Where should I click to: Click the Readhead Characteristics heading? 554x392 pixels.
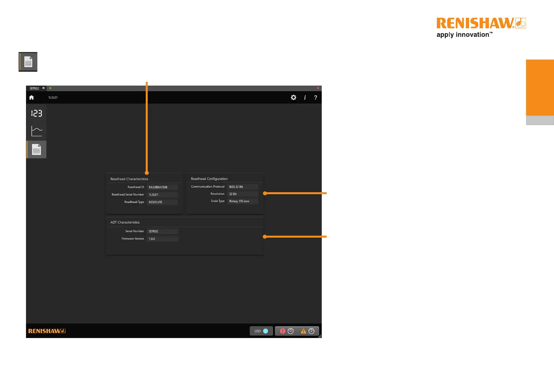(x=129, y=179)
